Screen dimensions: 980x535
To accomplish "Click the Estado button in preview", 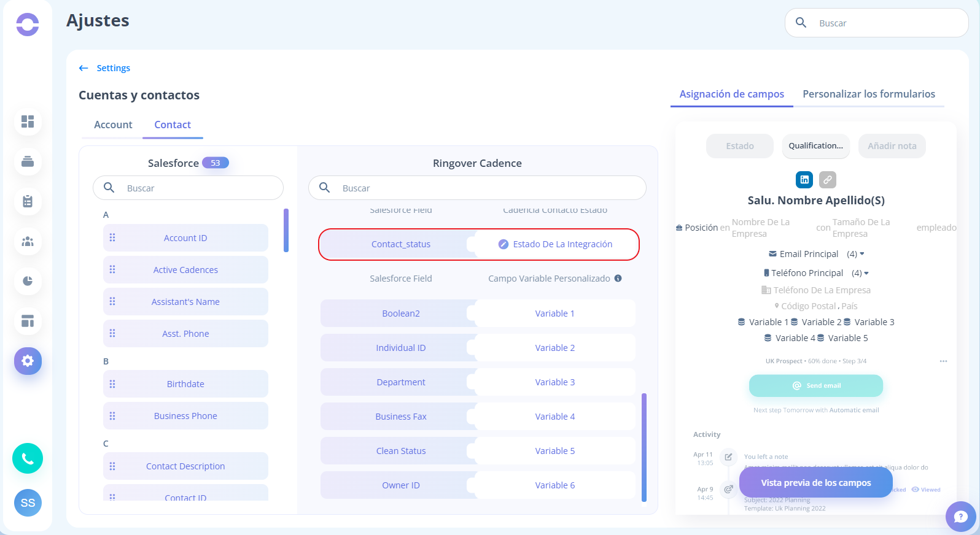I will [740, 146].
